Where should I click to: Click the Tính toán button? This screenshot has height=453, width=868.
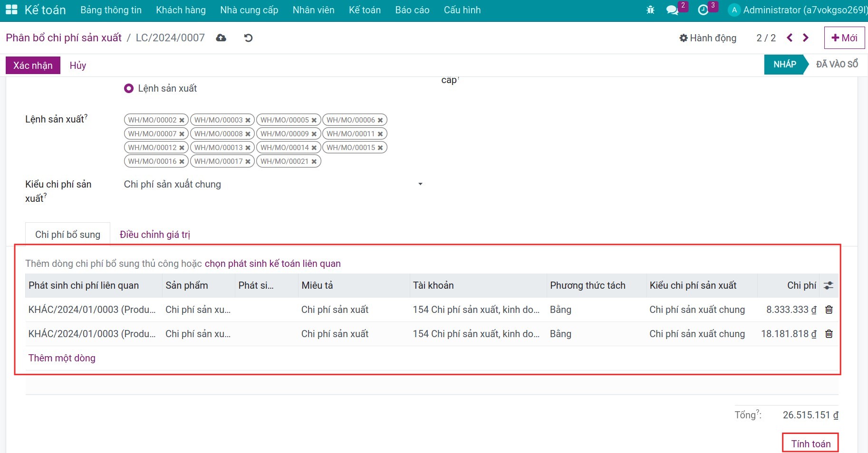coord(811,444)
